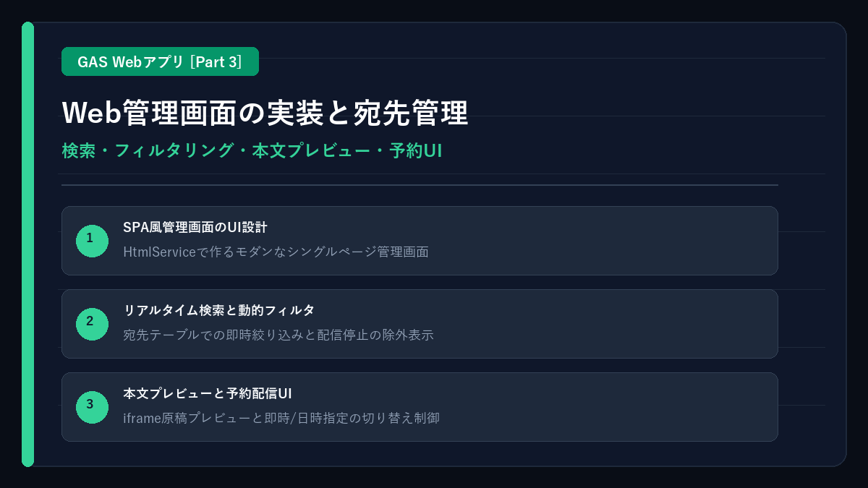868x488 pixels.
Task: Click the green number 2 circle
Action: point(92,324)
